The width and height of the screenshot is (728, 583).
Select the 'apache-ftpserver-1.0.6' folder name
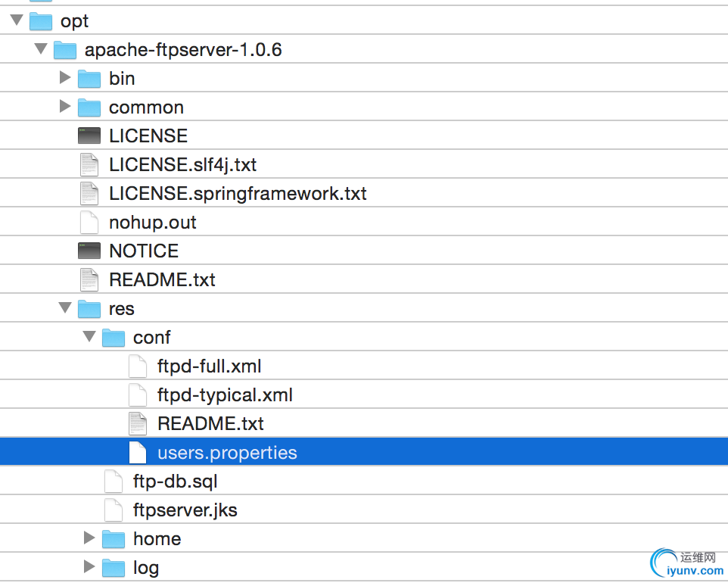[x=183, y=50]
